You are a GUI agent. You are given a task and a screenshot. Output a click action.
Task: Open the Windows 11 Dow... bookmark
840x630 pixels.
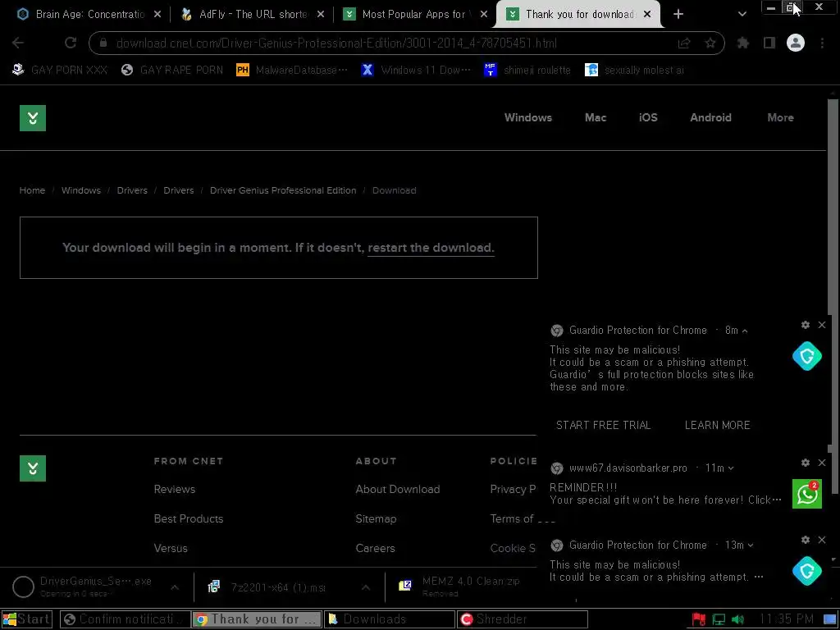pos(416,71)
